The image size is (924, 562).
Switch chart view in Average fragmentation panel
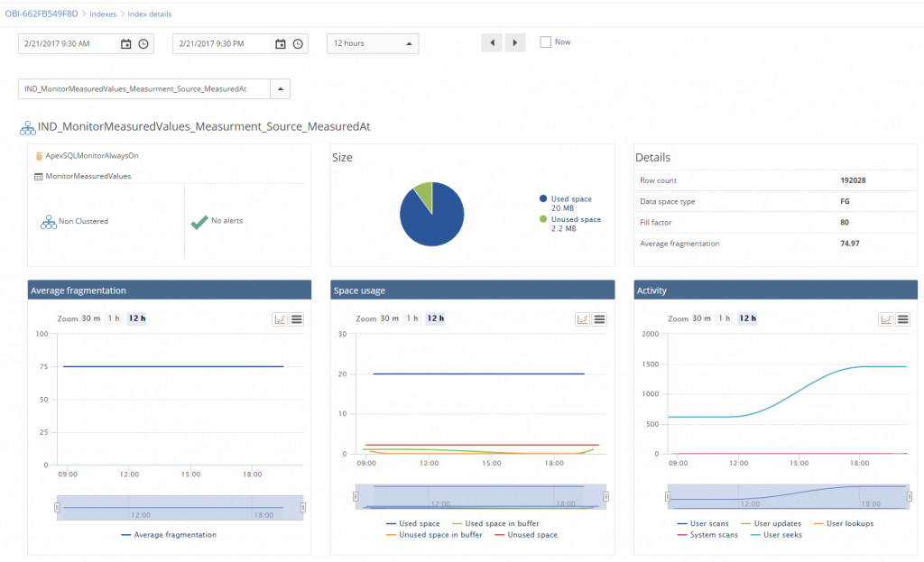(x=281, y=318)
